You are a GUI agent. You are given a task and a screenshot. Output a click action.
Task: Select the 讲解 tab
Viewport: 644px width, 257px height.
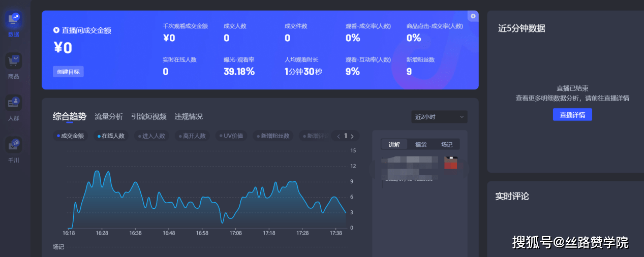[x=394, y=145]
